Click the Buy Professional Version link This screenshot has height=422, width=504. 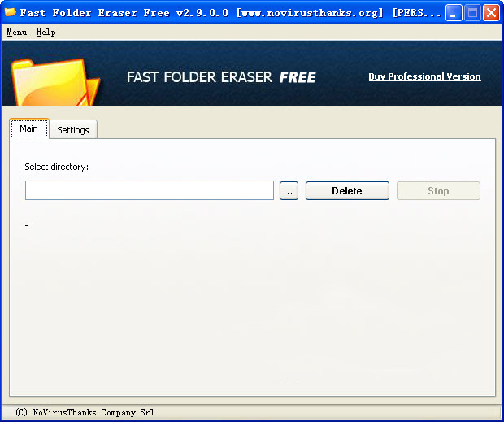[x=424, y=76]
